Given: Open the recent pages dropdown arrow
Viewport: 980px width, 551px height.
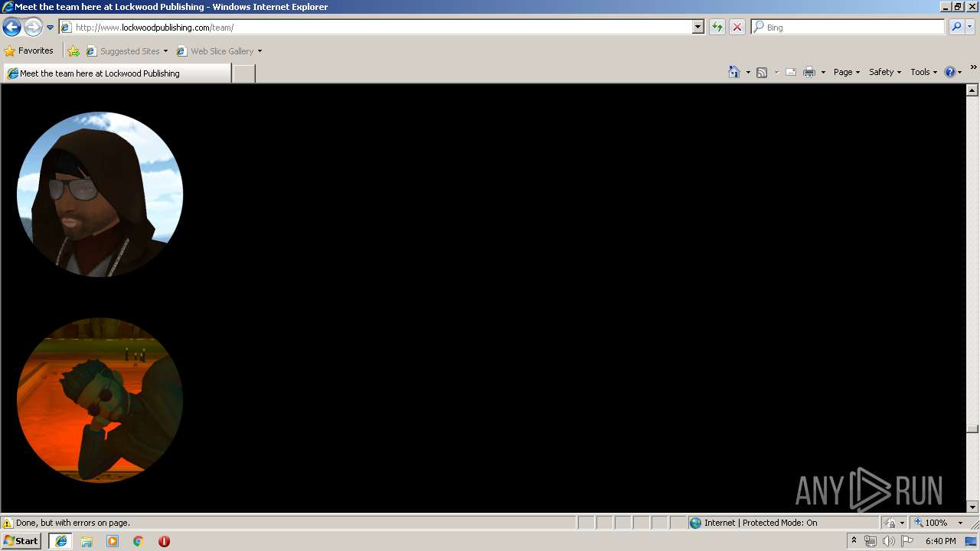Looking at the screenshot, I should pyautogui.click(x=51, y=28).
